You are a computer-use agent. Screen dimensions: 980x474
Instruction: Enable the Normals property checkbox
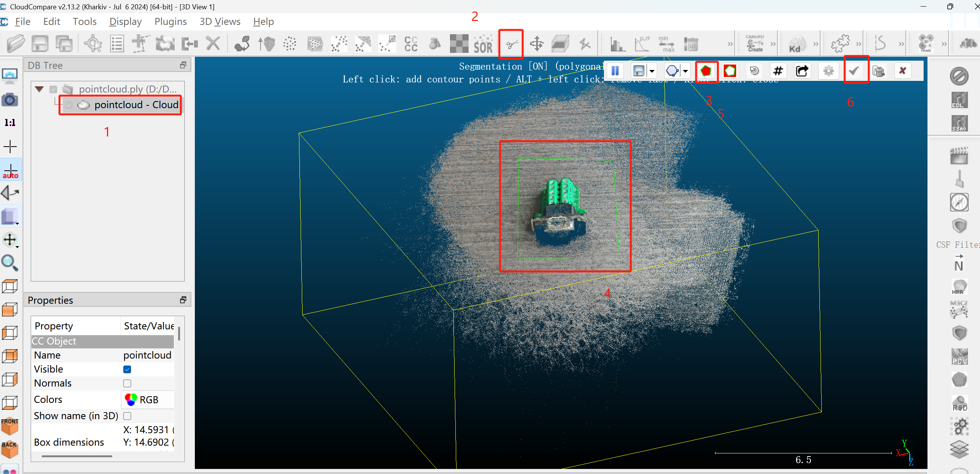click(x=127, y=383)
